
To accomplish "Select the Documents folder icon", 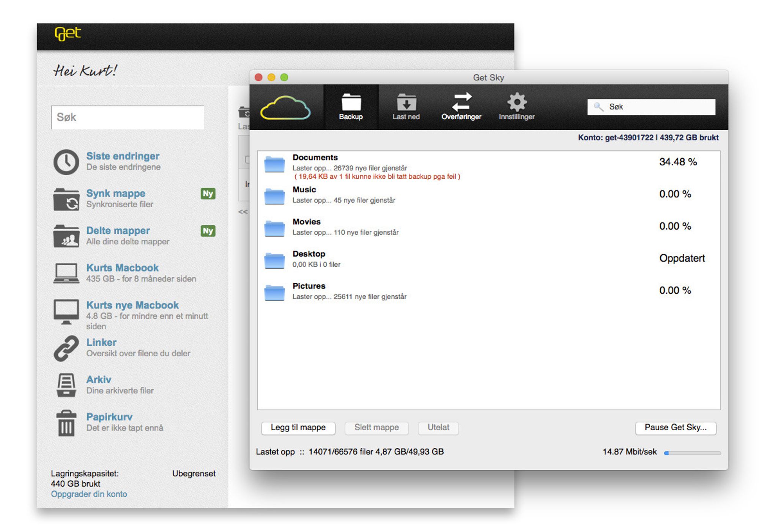I will coord(274,164).
